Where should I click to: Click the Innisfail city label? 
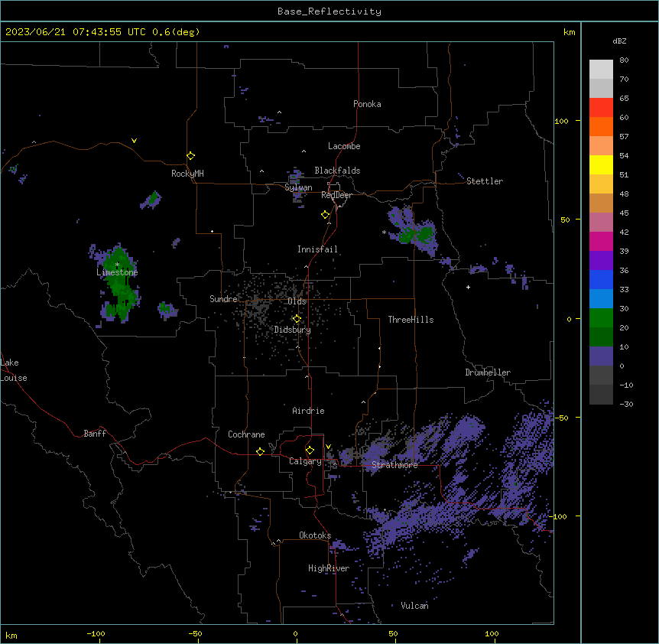[317, 249]
